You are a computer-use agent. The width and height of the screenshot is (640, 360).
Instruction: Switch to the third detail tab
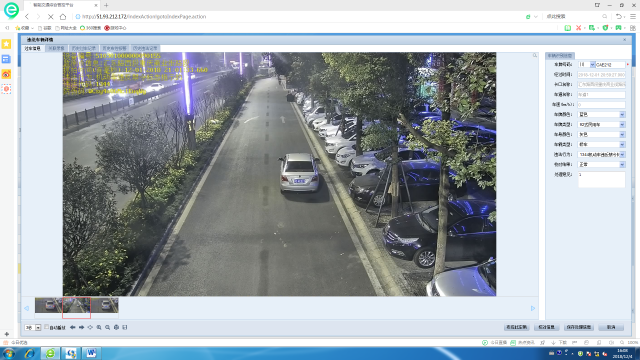pyautogui.click(x=84, y=48)
